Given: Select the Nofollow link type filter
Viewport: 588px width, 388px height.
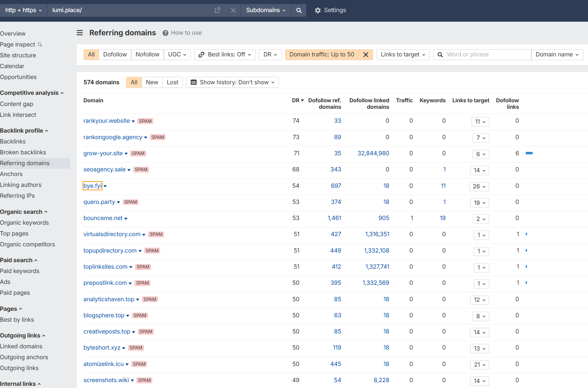Looking at the screenshot, I should click(x=147, y=55).
